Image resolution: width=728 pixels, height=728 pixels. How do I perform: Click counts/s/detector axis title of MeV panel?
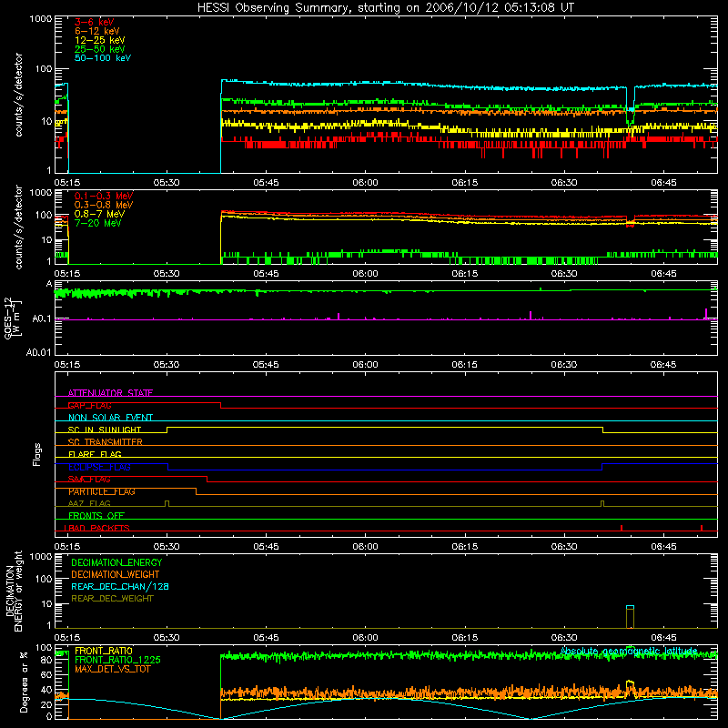pyautogui.click(x=18, y=227)
